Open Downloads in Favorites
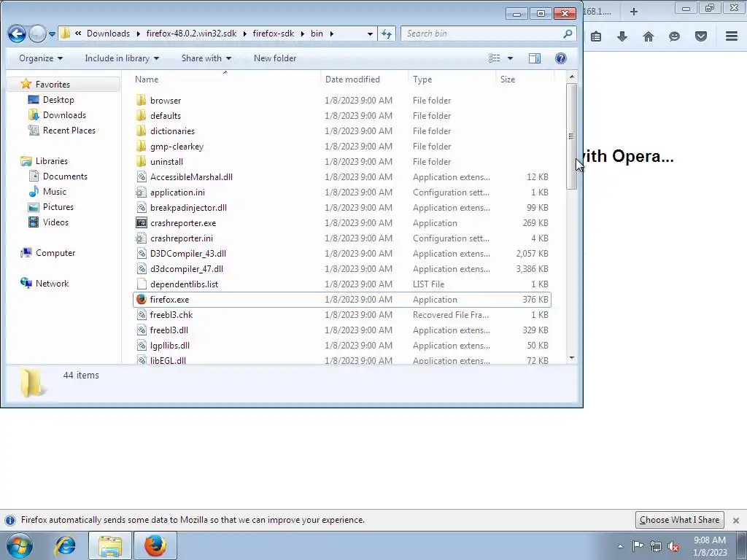 pyautogui.click(x=64, y=114)
